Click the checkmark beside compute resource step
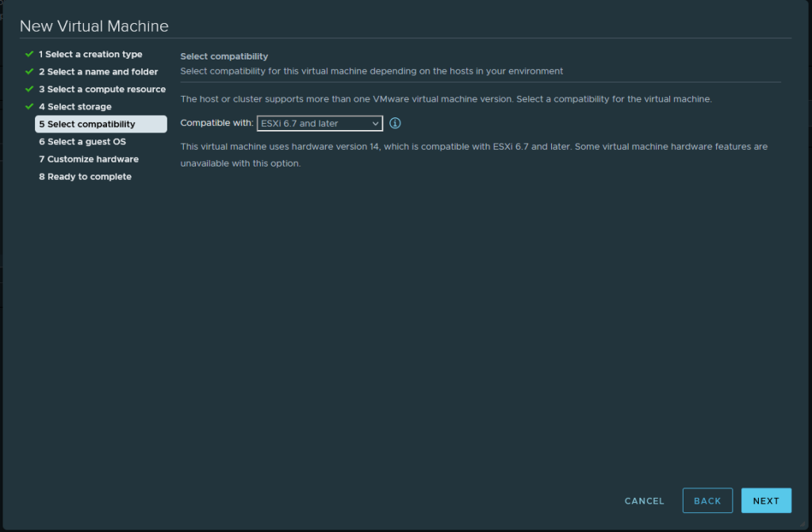 click(29, 89)
